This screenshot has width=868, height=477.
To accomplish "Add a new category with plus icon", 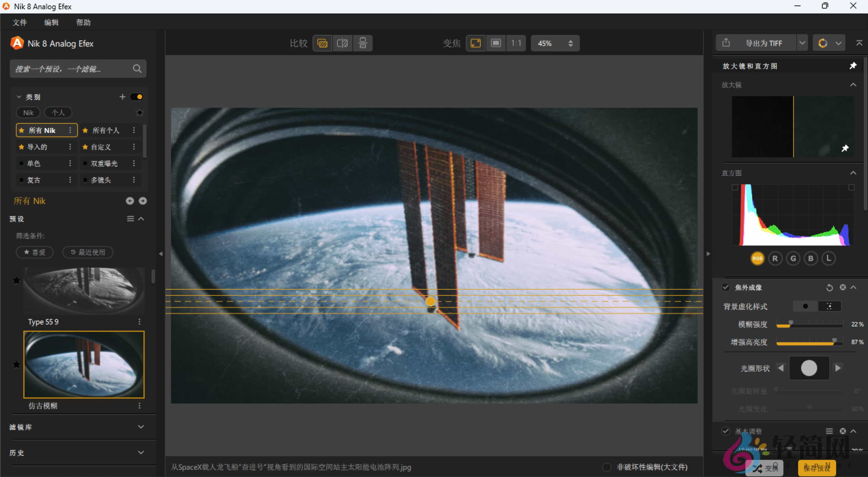I will tap(122, 97).
